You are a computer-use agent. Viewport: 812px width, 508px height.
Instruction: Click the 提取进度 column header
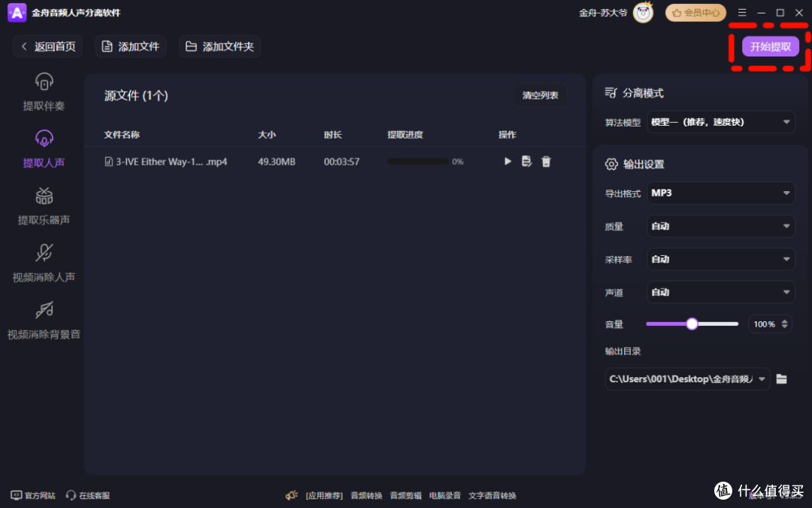click(x=405, y=135)
